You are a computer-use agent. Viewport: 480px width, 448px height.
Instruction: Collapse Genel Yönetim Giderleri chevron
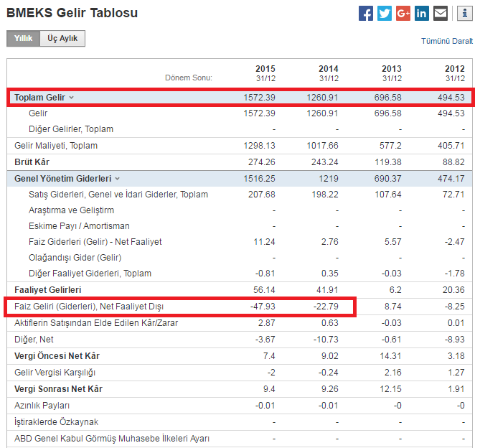[x=117, y=179]
